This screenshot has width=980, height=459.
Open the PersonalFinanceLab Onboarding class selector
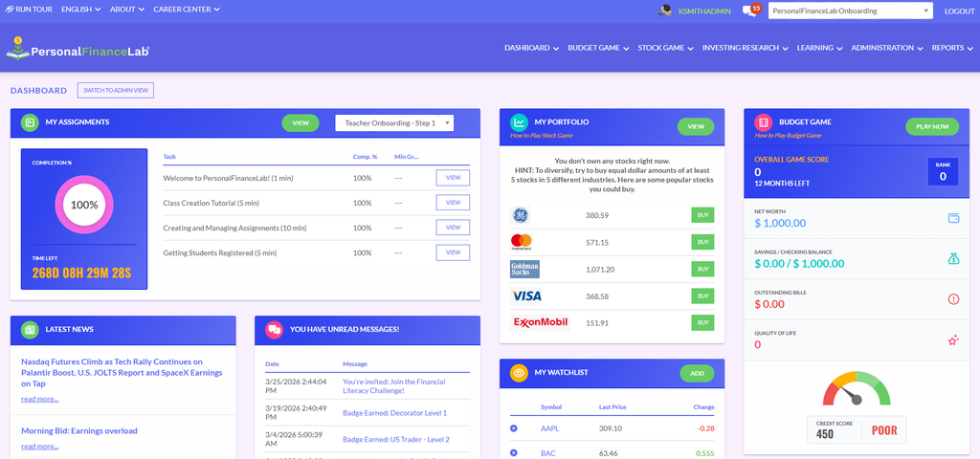click(x=850, y=11)
